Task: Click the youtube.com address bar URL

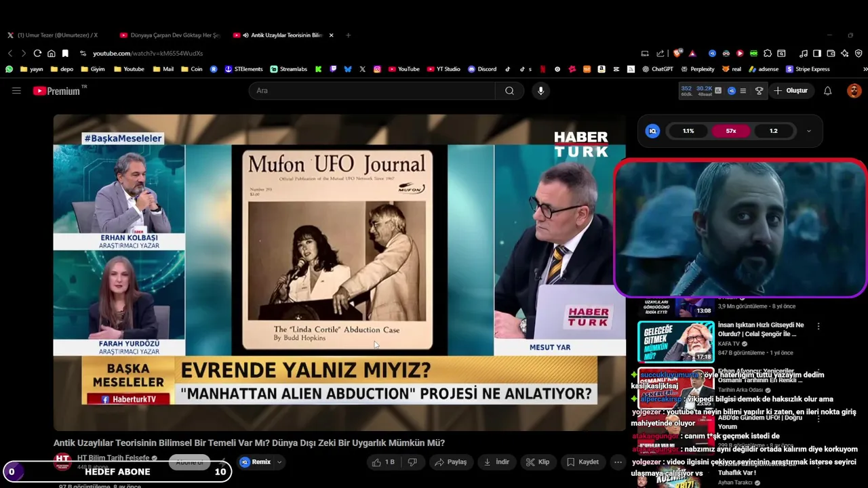Action: 148,53
